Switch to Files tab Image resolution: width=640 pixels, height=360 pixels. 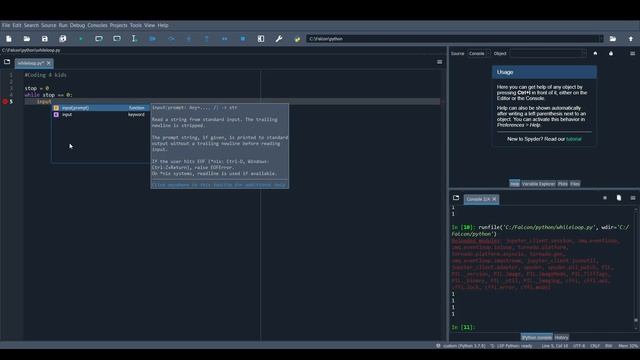point(575,184)
